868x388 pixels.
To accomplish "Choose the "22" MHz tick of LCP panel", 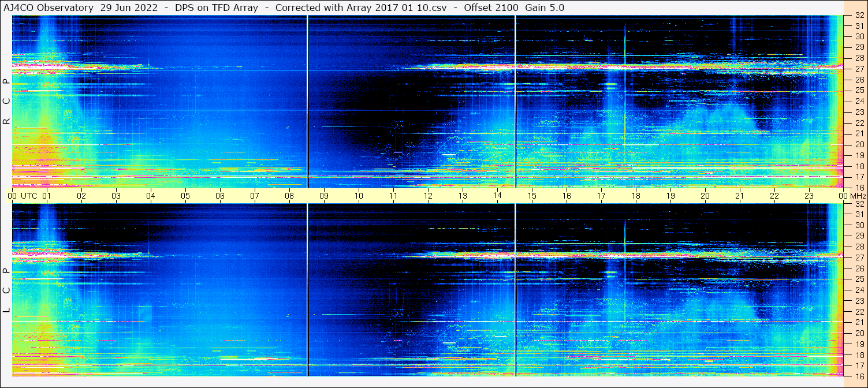I will (x=859, y=312).
